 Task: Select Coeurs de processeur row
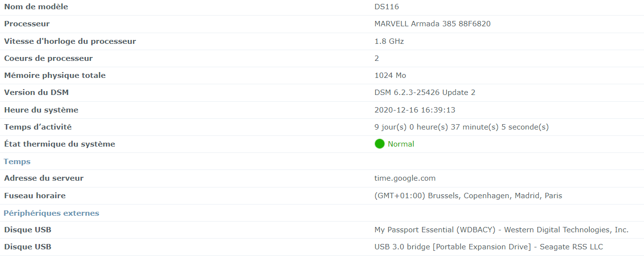[x=322, y=58]
